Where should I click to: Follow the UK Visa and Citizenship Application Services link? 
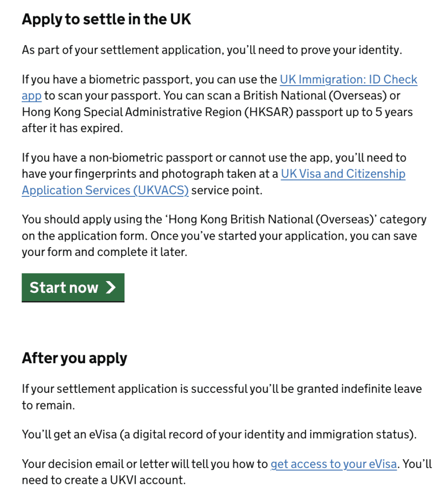coord(343,174)
